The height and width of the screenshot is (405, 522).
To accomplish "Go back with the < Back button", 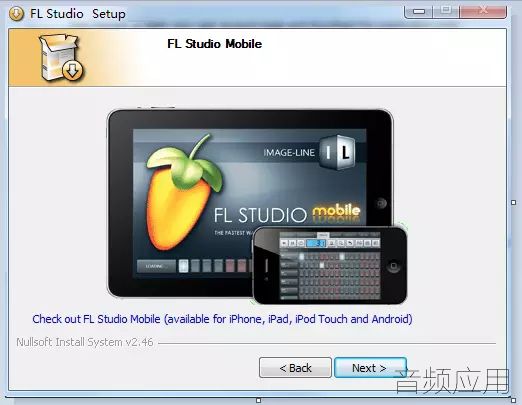I will point(295,368).
